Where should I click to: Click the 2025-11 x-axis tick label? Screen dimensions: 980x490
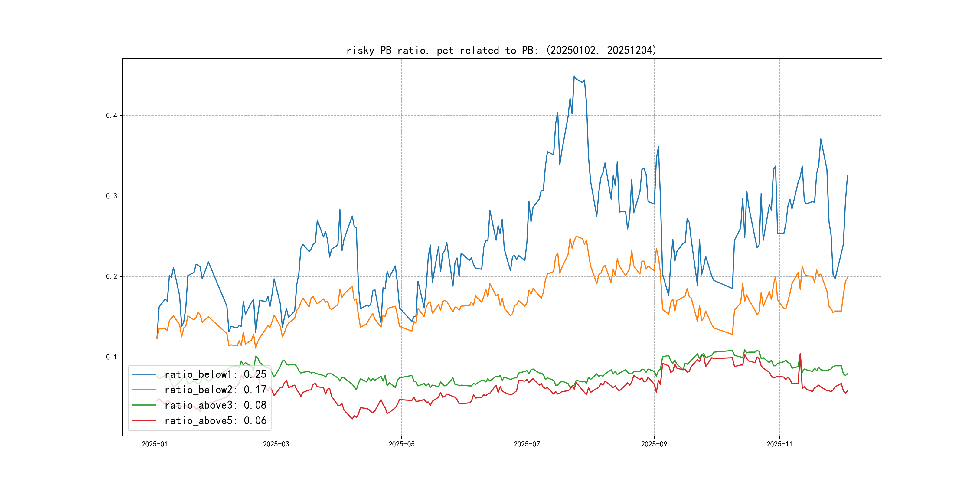(x=779, y=444)
